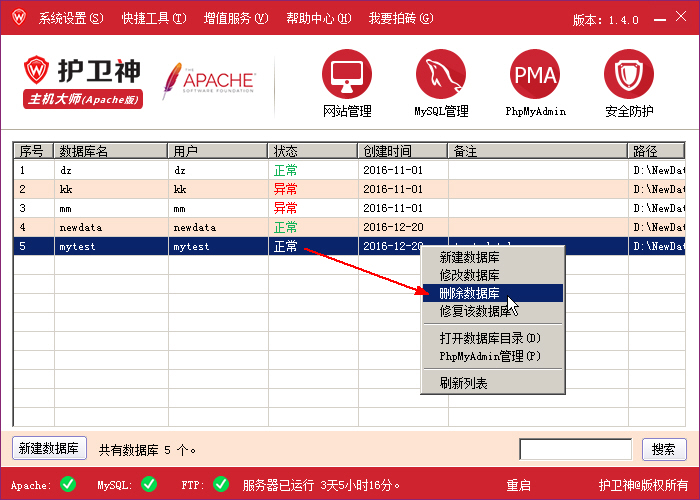The image size is (700, 500).
Task: Click the 重启 restart link
Action: point(518,485)
